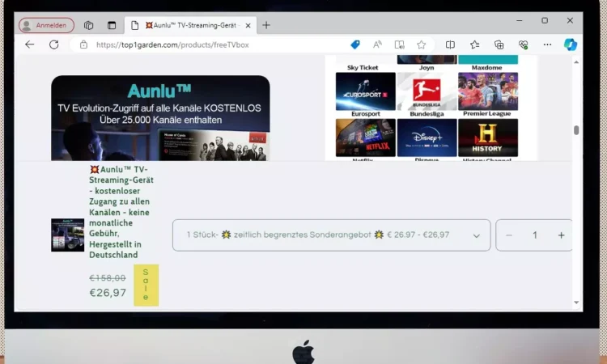View site information lock icon
The image size is (607, 364).
pos(83,44)
